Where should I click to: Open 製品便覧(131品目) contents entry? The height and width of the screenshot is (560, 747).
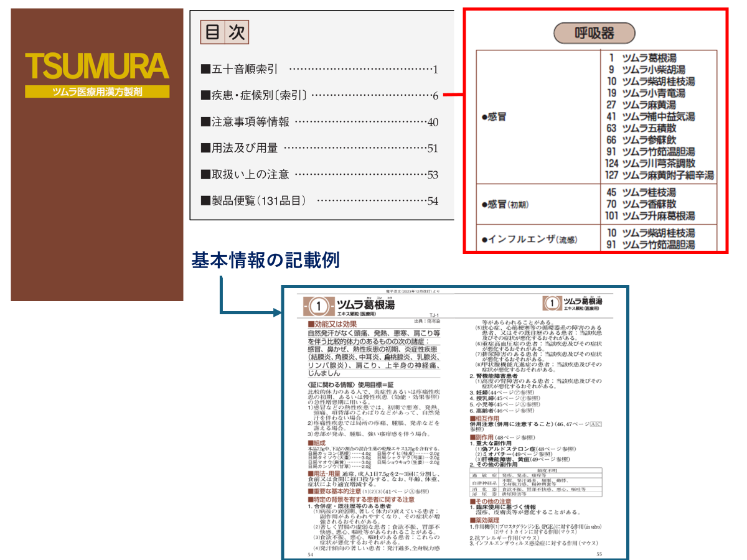coord(254,201)
